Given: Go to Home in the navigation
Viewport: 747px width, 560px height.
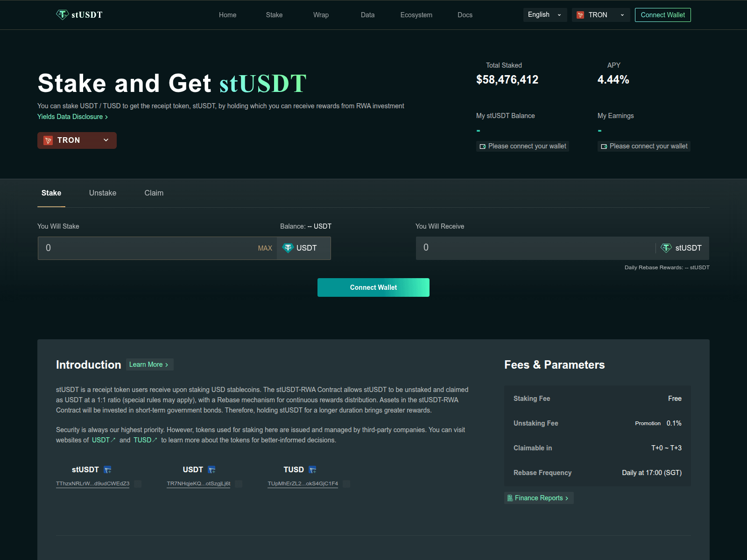Looking at the screenshot, I should point(227,15).
